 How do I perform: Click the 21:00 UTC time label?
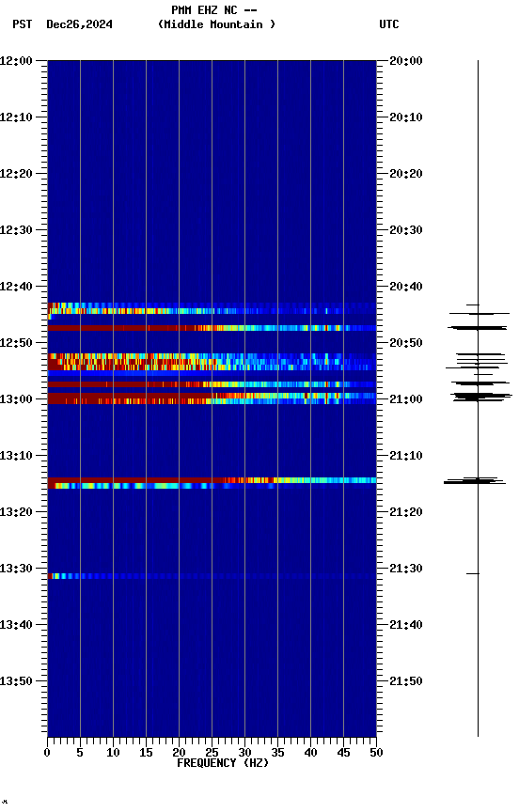click(x=406, y=399)
